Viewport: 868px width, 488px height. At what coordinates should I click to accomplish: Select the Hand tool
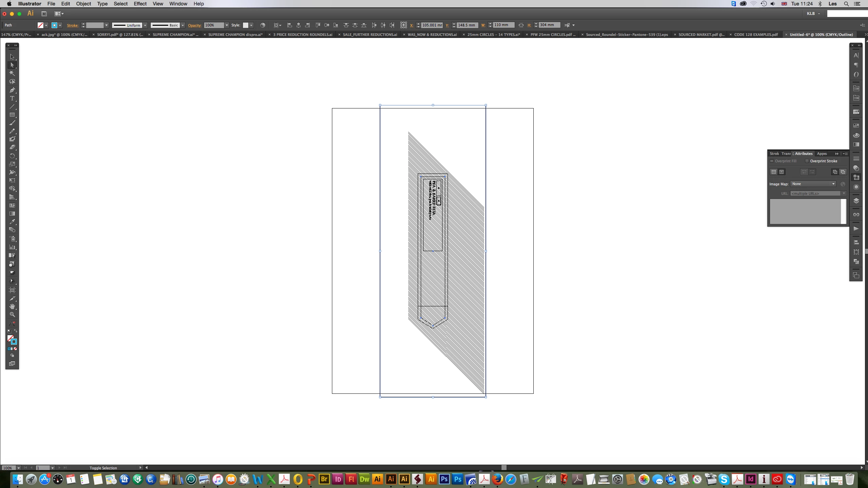pyautogui.click(x=12, y=306)
